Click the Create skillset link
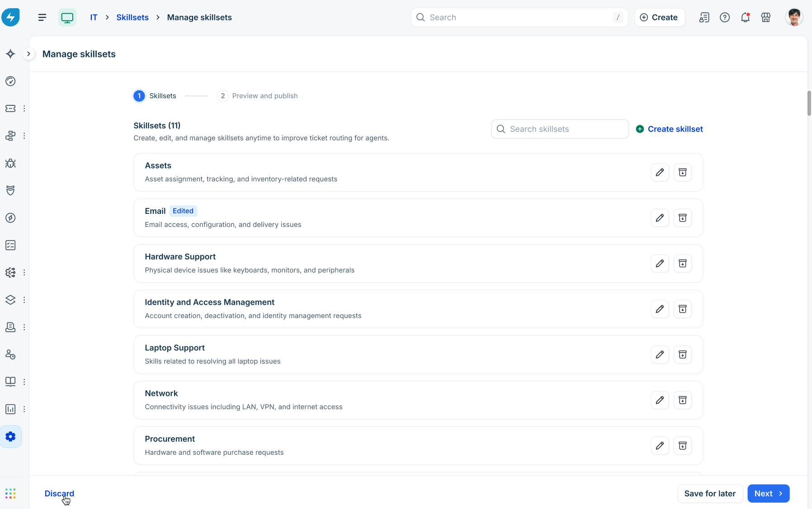Image resolution: width=812 pixels, height=509 pixels. [x=669, y=129]
